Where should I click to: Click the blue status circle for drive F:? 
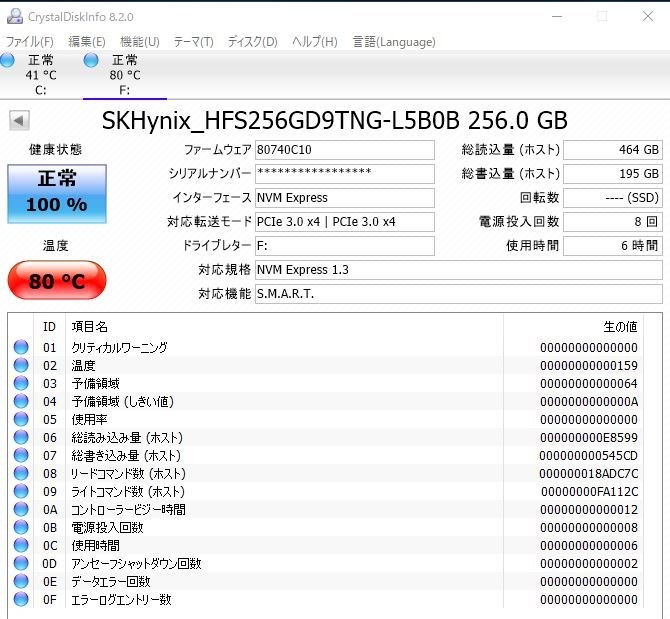click(x=91, y=60)
